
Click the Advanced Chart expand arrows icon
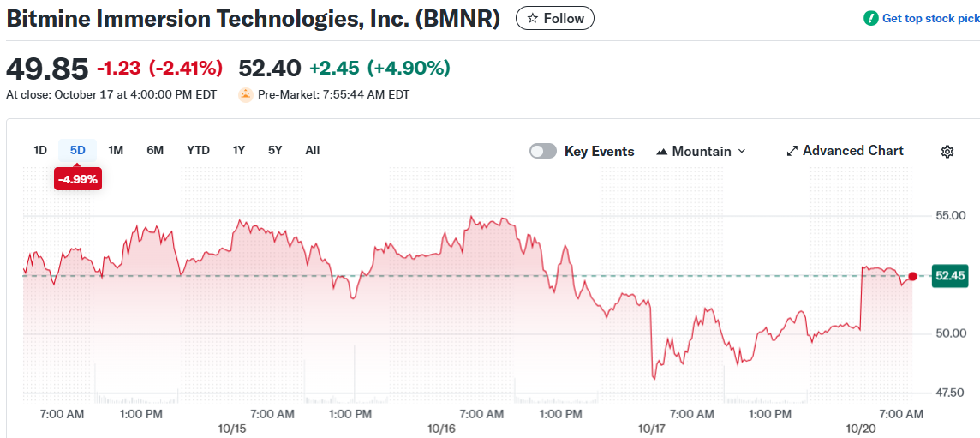click(x=792, y=151)
